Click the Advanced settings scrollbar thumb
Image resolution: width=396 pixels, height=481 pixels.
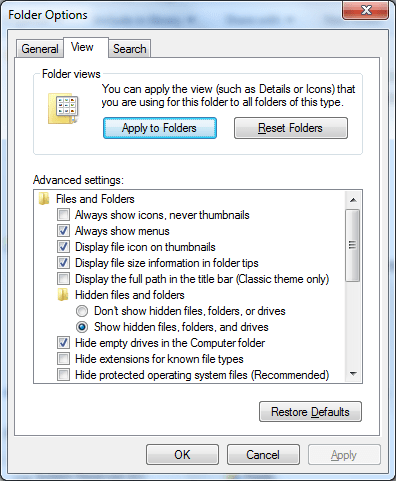353,245
